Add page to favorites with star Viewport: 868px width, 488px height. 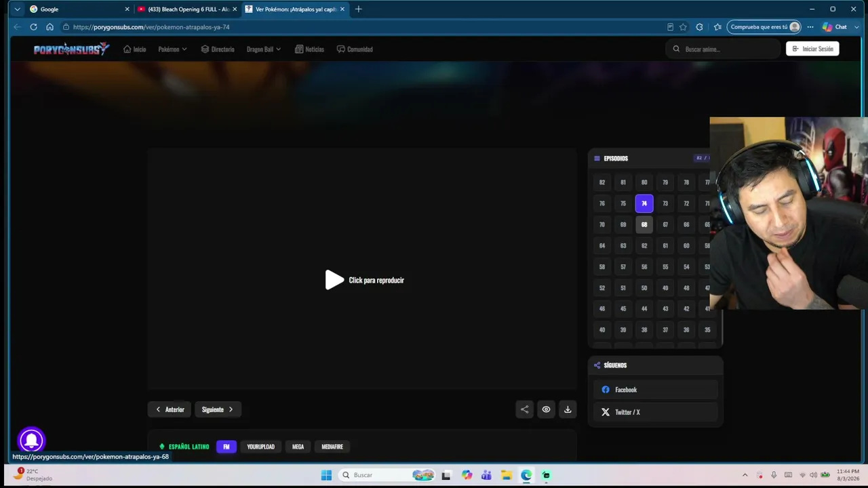tap(683, 27)
